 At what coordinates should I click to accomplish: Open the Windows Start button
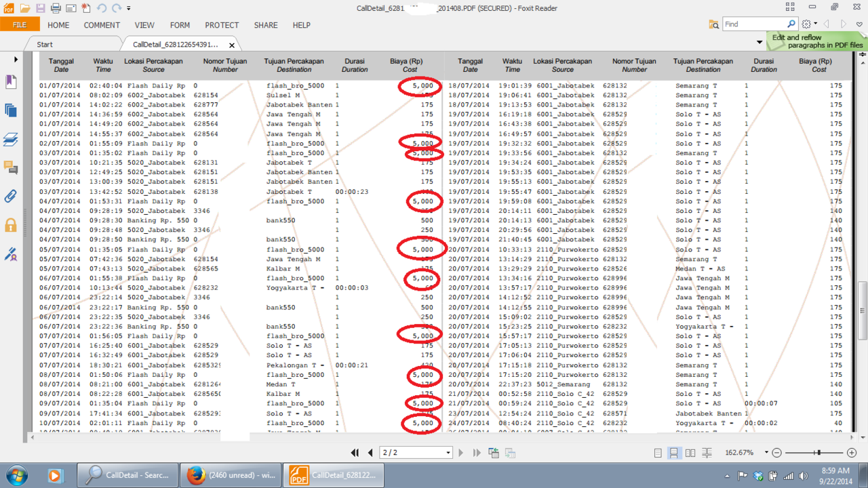(x=16, y=475)
